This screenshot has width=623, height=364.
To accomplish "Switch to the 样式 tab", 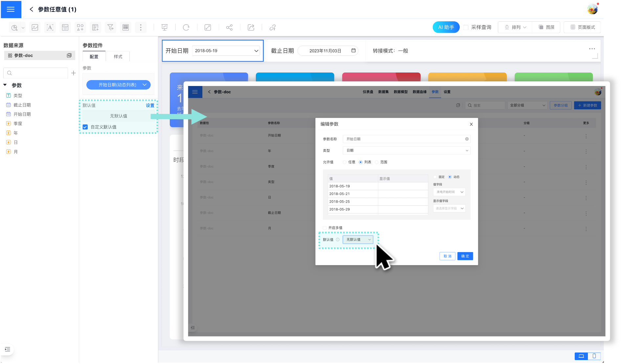I will pos(118,56).
